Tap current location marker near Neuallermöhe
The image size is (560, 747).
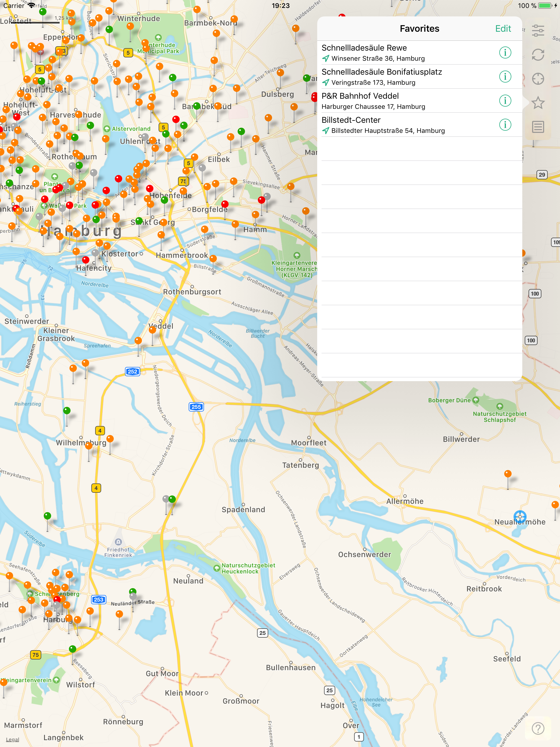pos(520,516)
